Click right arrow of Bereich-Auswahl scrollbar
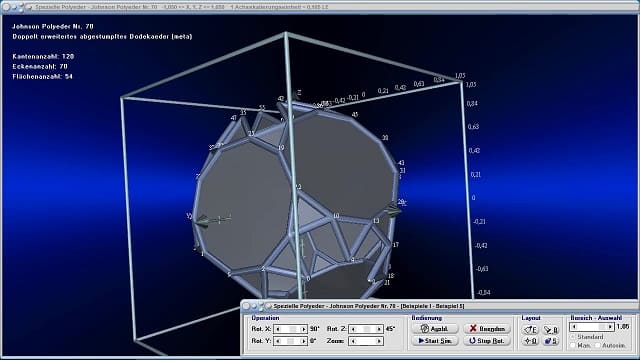 tap(610, 327)
